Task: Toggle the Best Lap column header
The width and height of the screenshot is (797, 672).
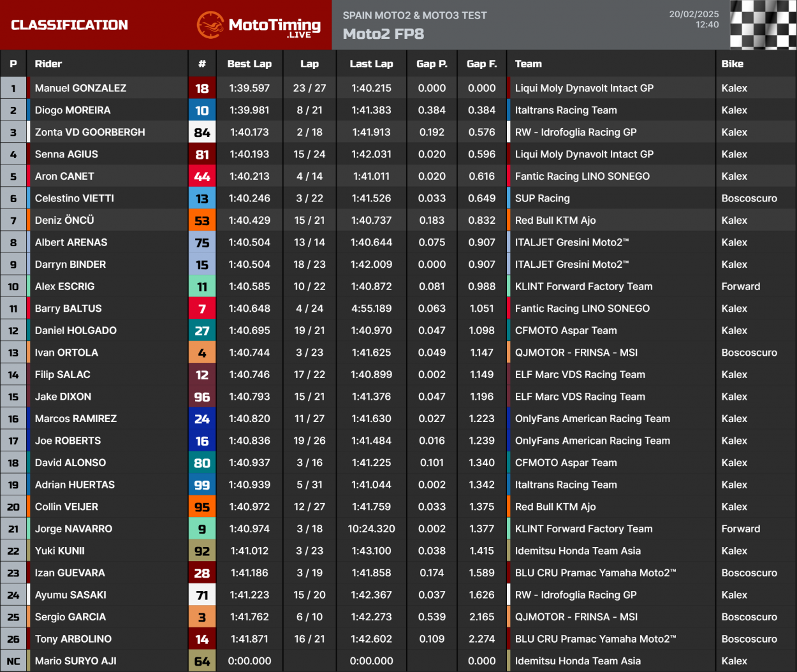Action: click(x=249, y=64)
